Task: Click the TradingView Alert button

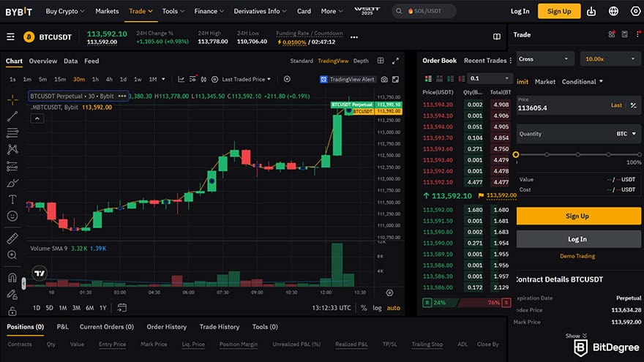Action: click(x=348, y=79)
